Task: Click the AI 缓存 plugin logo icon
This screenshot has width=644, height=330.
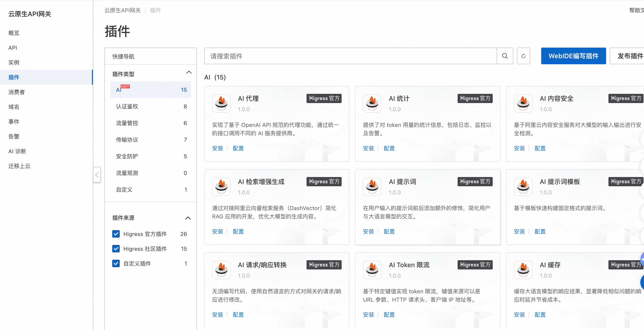Action: click(x=523, y=270)
